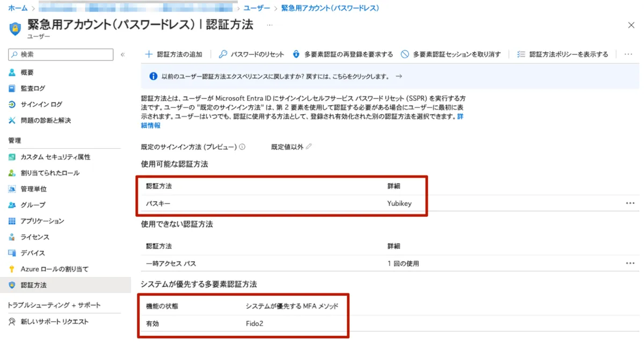
Task: Click 認証方法の追加 button
Action: click(x=174, y=54)
